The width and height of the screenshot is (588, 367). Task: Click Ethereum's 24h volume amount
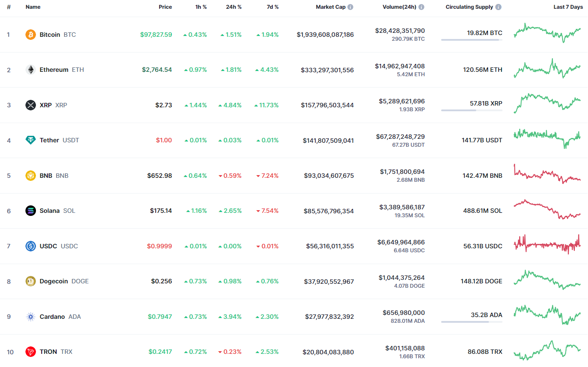tap(399, 66)
